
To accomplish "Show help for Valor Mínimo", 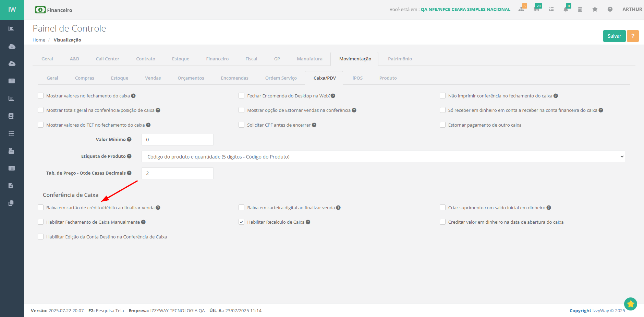I will (129, 139).
